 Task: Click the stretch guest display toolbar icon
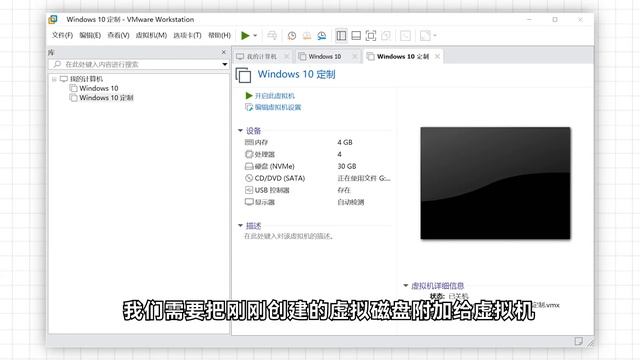coord(425,36)
